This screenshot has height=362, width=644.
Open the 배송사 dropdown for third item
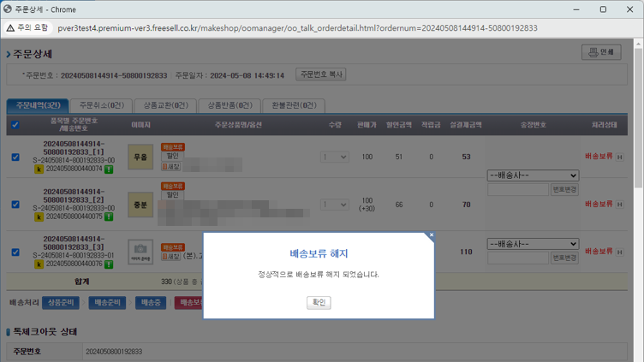click(532, 244)
